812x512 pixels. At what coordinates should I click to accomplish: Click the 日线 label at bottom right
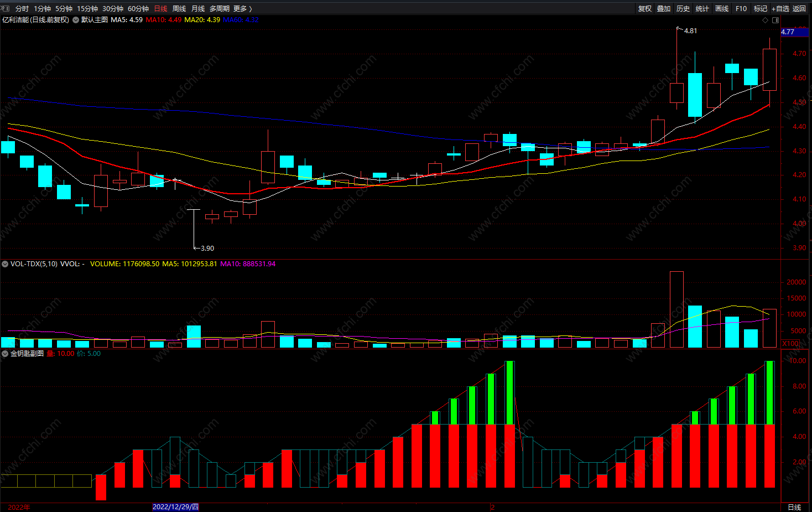(794, 508)
